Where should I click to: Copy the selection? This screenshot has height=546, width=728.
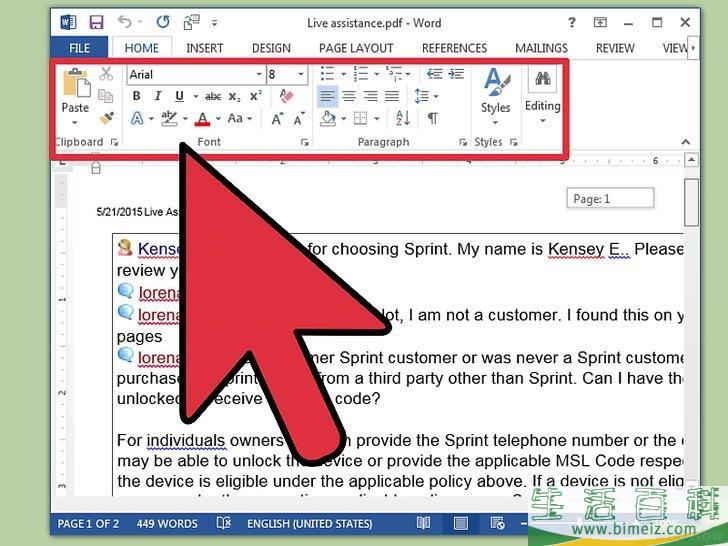[106, 96]
